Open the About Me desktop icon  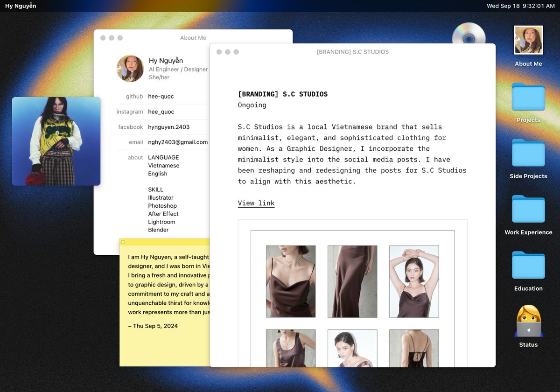528,40
